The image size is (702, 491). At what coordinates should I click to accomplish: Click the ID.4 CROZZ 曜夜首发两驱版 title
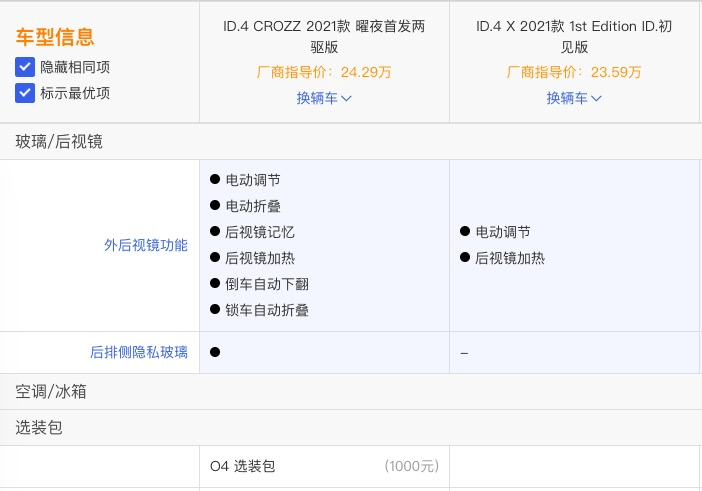324,36
